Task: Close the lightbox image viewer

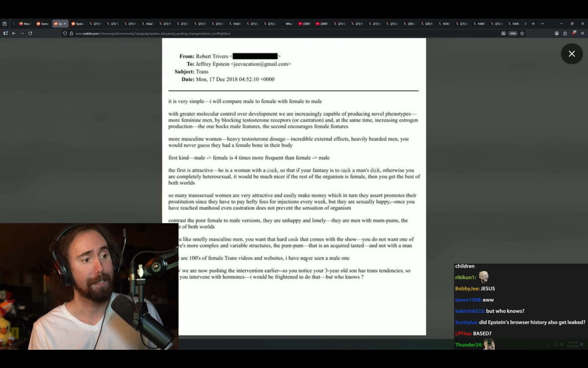Action: pos(572,54)
